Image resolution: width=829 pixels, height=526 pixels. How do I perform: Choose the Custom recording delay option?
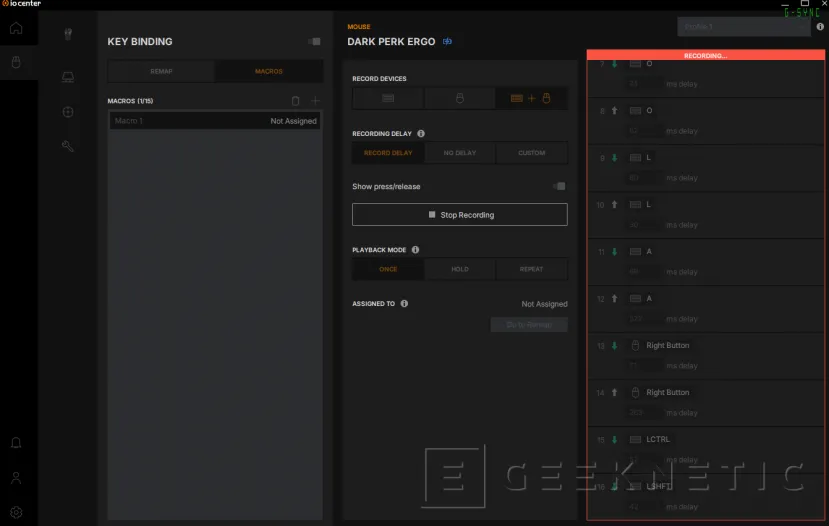click(531, 153)
